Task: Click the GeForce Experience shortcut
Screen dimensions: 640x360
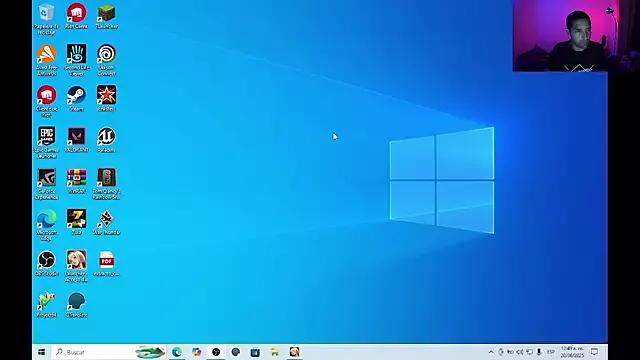Action: point(47,184)
